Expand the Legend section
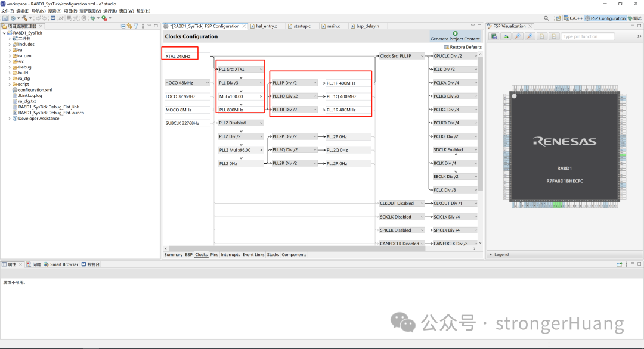The height and width of the screenshot is (349, 644). pos(491,254)
